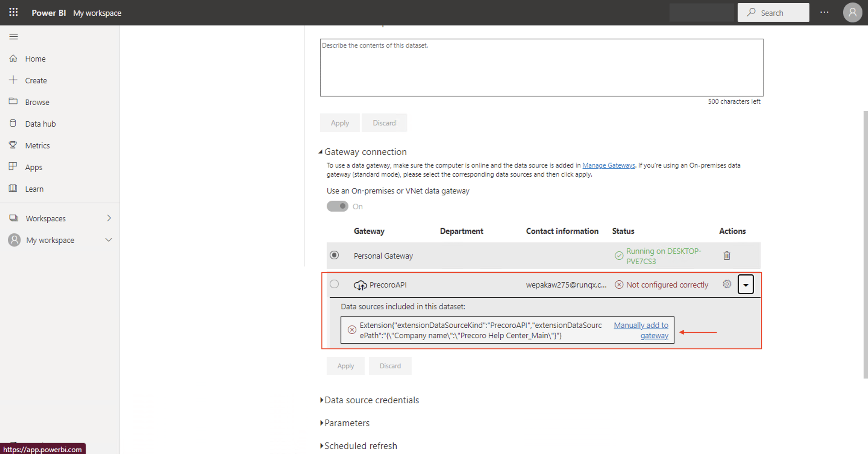This screenshot has width=868, height=454.
Task: Click 'Contact information' column header
Action: pos(562,231)
